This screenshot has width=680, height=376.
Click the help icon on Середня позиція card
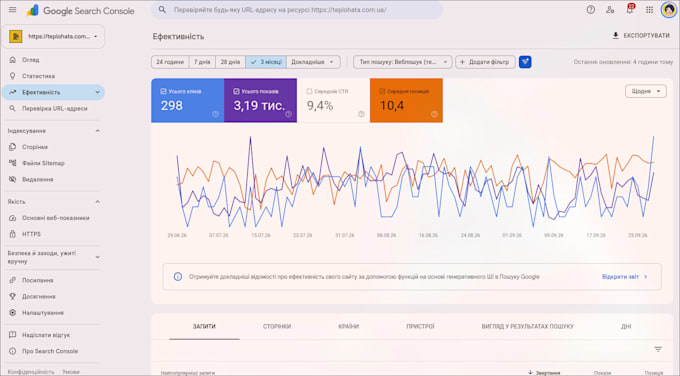point(434,114)
